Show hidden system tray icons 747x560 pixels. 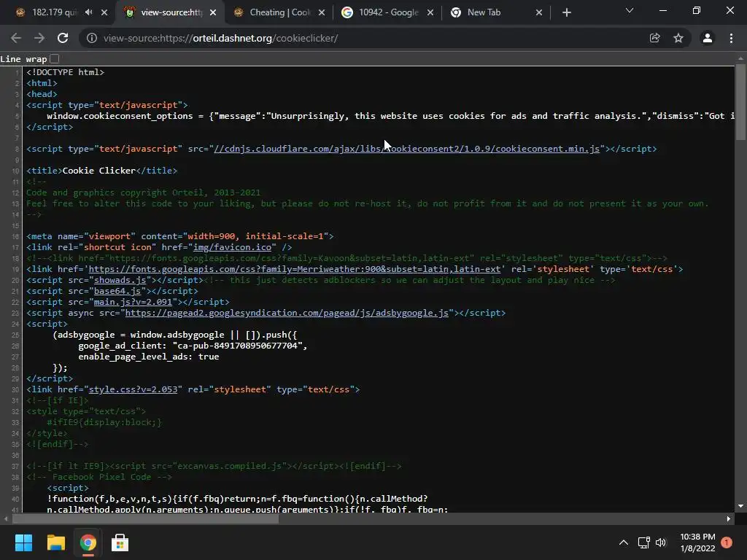pos(623,542)
